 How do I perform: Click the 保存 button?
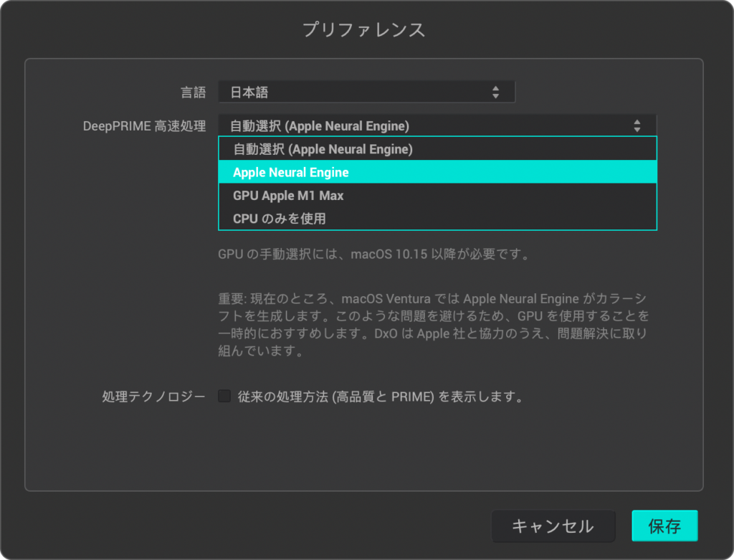click(x=664, y=526)
